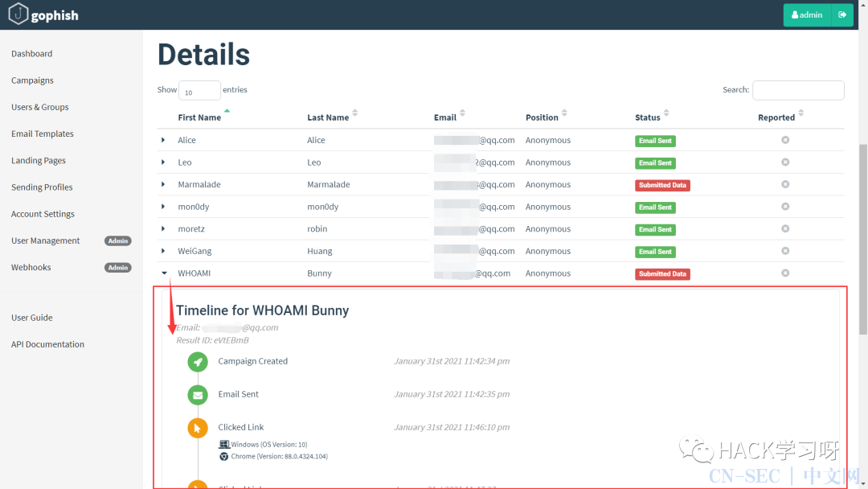Expand the Alice row details
Image resolution: width=868 pixels, height=489 pixels.
pyautogui.click(x=164, y=140)
